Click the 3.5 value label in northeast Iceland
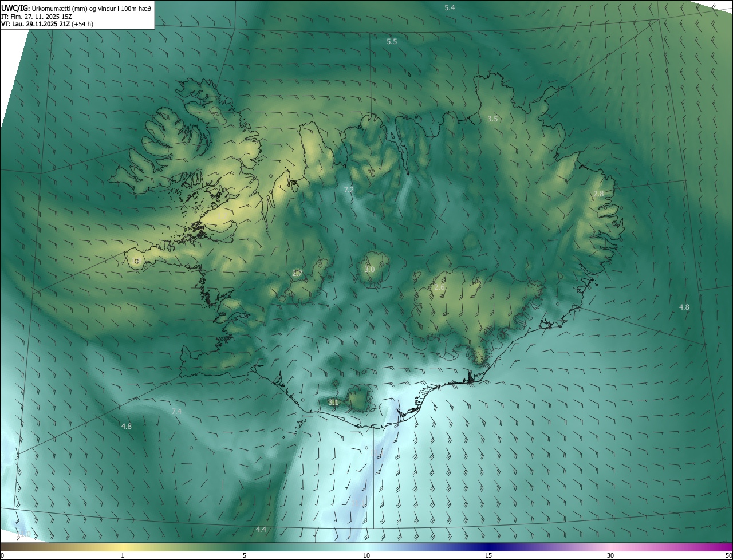The image size is (733, 560). [x=492, y=119]
